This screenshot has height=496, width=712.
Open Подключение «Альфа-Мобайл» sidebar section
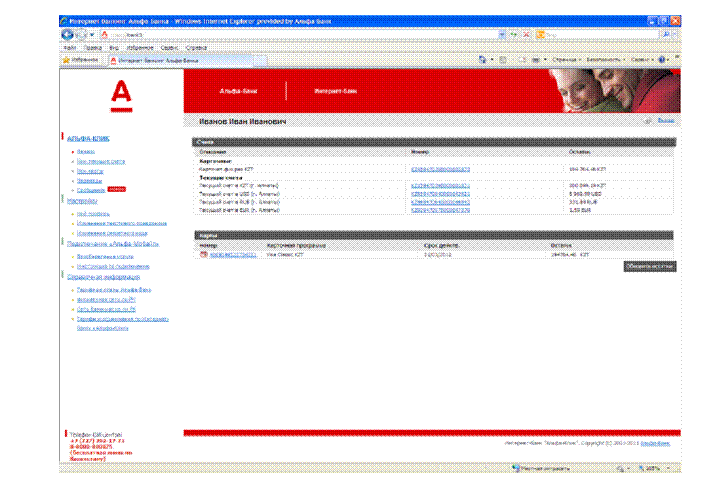pyautogui.click(x=113, y=244)
